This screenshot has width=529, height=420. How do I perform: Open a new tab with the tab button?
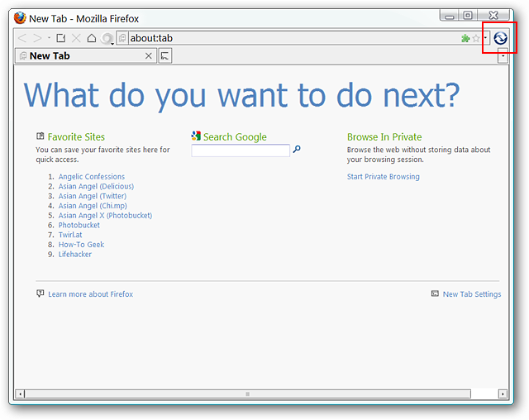point(165,55)
